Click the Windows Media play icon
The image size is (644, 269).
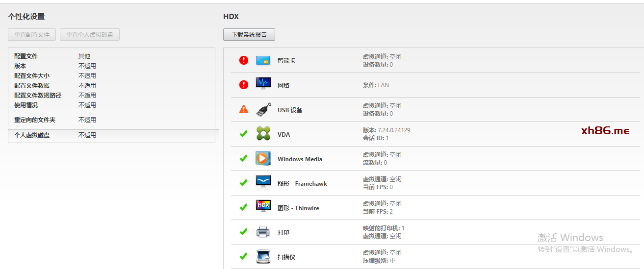[x=263, y=158]
